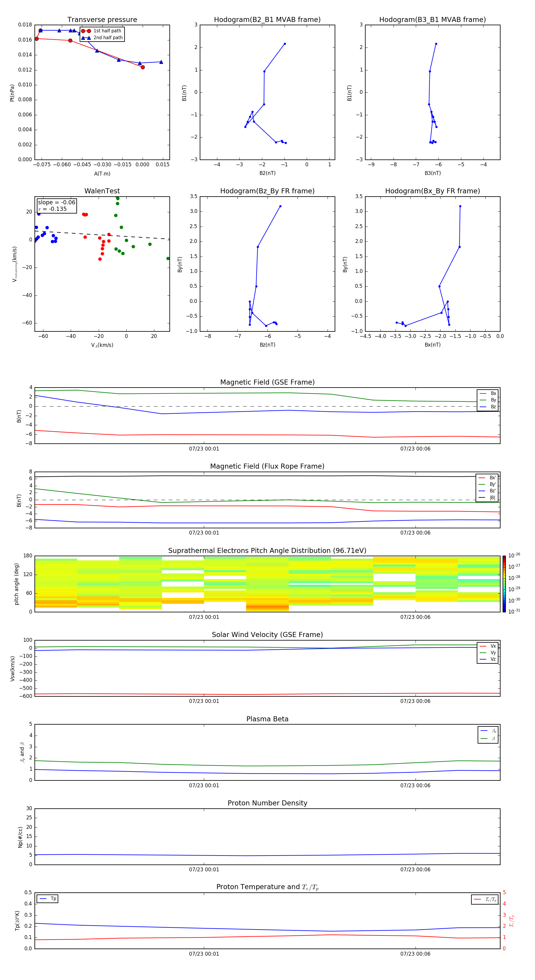Select the 'B3(nT)' x-axis label
Viewport: 535px width, 980px height.
[x=432, y=173]
